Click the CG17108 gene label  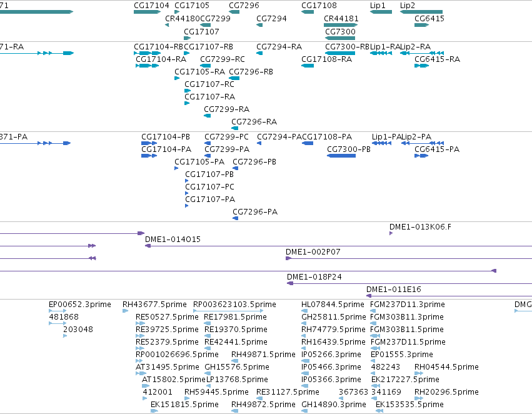(x=319, y=6)
